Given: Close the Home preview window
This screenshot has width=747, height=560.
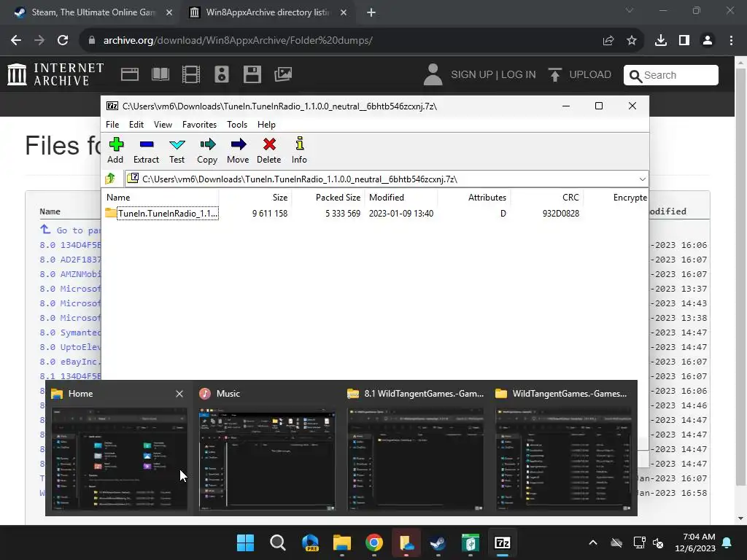Looking at the screenshot, I should (x=179, y=394).
